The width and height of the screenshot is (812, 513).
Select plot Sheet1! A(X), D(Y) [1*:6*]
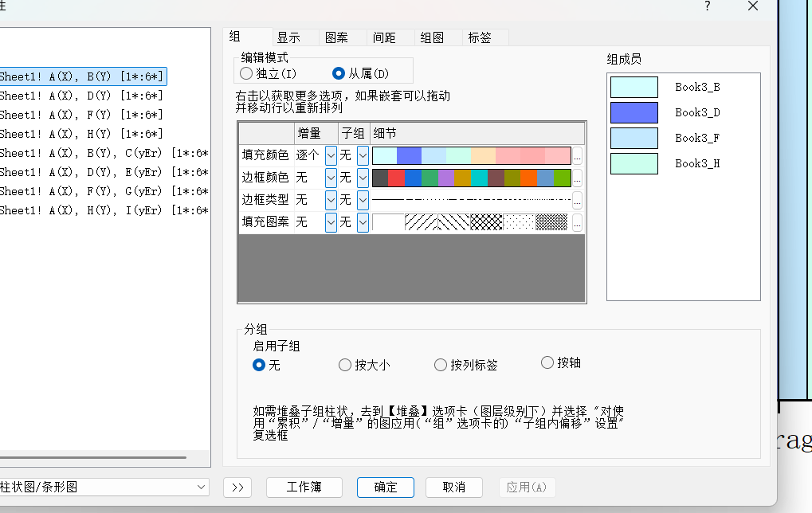coord(81,96)
